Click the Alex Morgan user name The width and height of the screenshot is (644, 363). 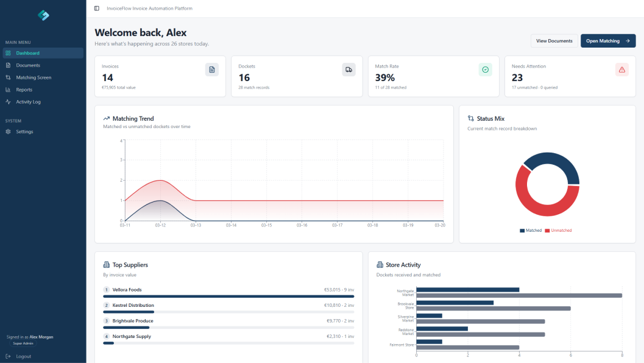point(41,337)
